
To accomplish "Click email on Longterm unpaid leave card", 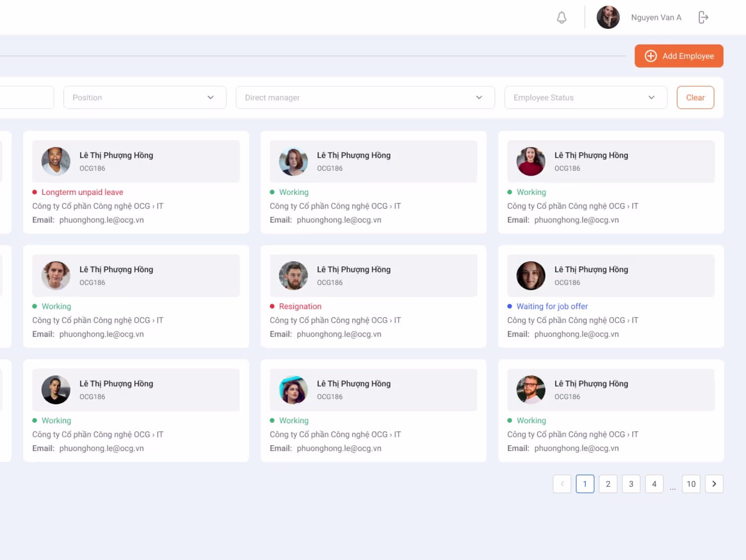I will tap(101, 220).
